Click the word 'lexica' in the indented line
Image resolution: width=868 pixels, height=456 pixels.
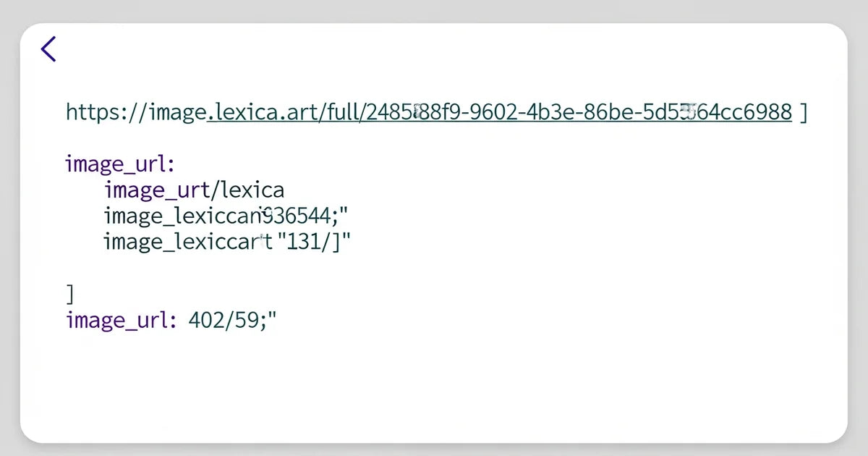tap(253, 190)
